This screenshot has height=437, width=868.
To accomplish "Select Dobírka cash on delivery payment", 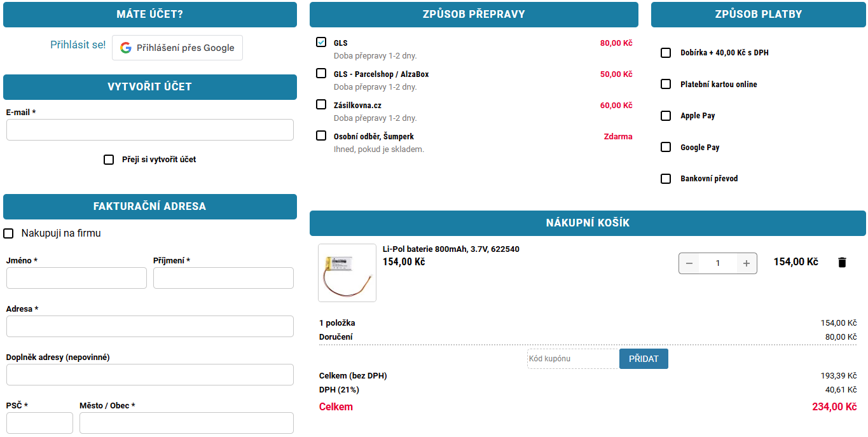I will [x=666, y=53].
